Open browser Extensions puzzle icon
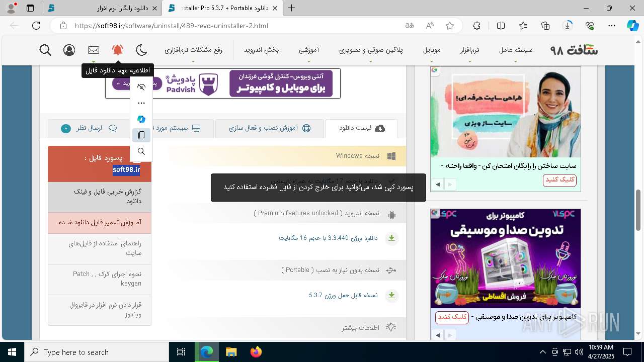Viewport: 644px width, 362px height. 476,26
